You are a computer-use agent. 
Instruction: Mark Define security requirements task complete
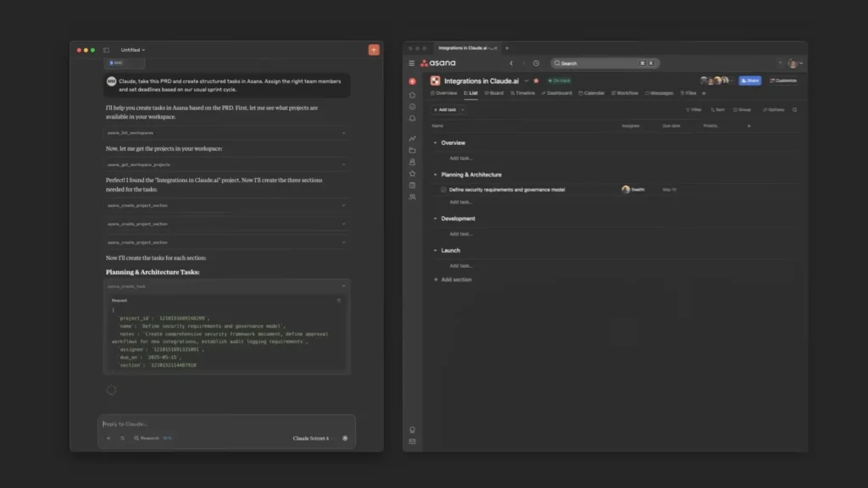pos(443,189)
